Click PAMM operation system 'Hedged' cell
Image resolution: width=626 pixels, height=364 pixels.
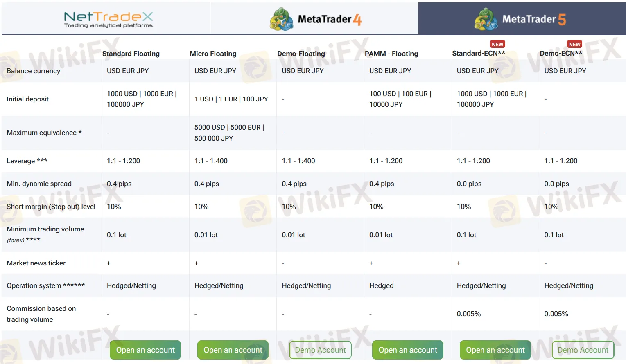pos(381,285)
